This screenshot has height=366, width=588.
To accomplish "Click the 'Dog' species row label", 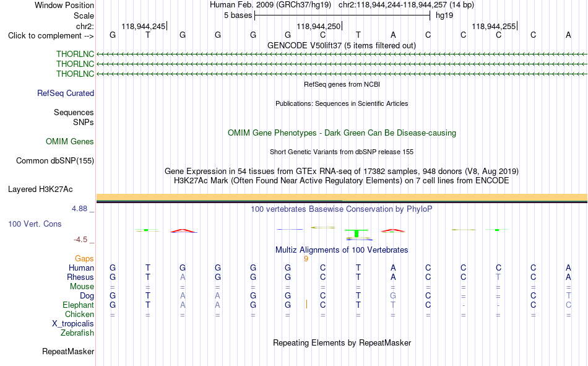I will [87, 296].
